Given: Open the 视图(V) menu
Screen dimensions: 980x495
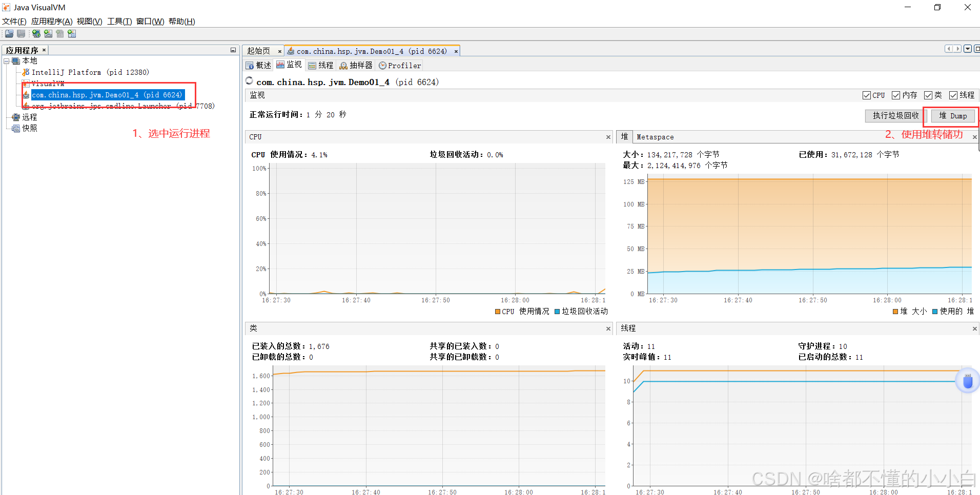Looking at the screenshot, I should pyautogui.click(x=90, y=22).
